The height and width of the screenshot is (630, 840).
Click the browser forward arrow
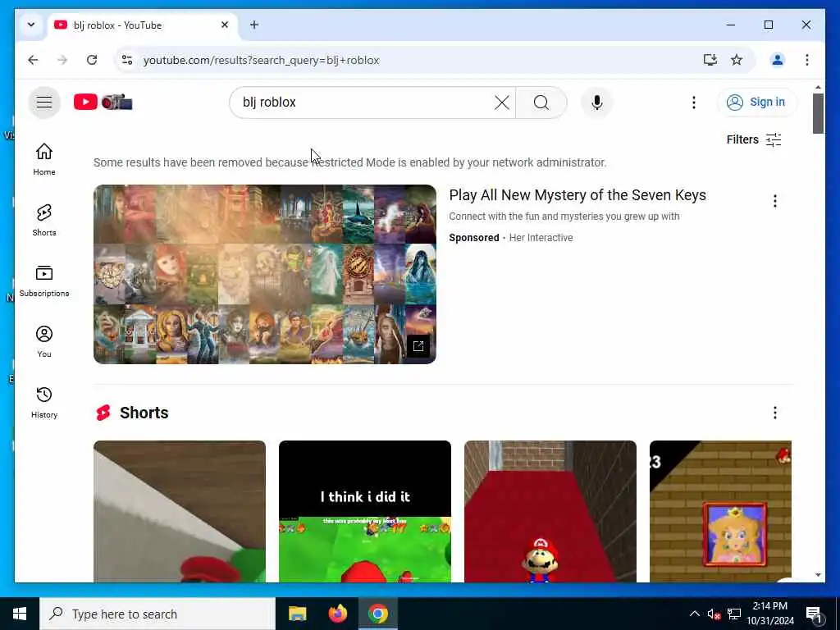tap(62, 60)
